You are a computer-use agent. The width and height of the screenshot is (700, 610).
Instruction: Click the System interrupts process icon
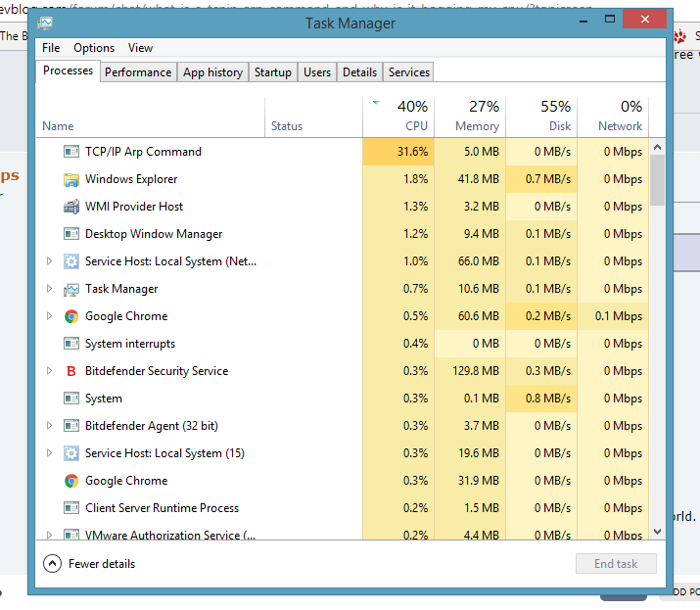point(71,344)
